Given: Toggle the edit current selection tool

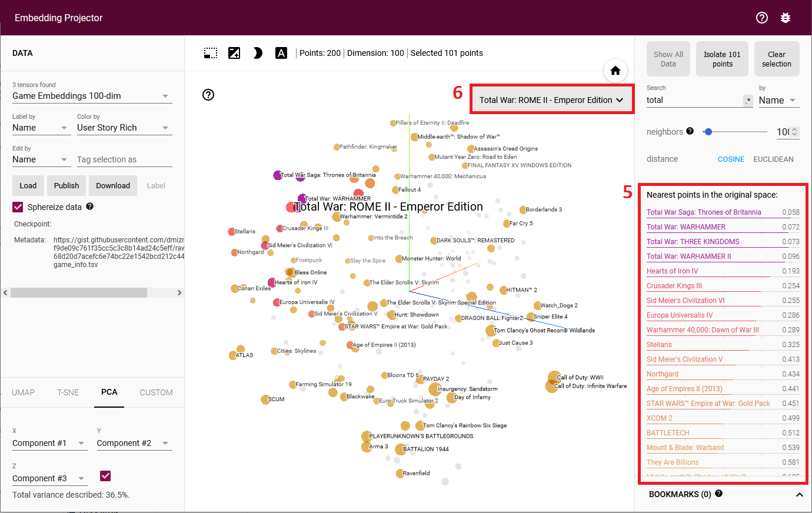Looking at the screenshot, I should (x=234, y=53).
